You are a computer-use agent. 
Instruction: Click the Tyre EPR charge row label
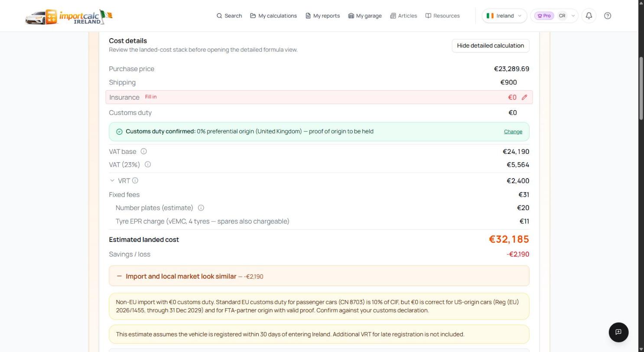(202, 221)
